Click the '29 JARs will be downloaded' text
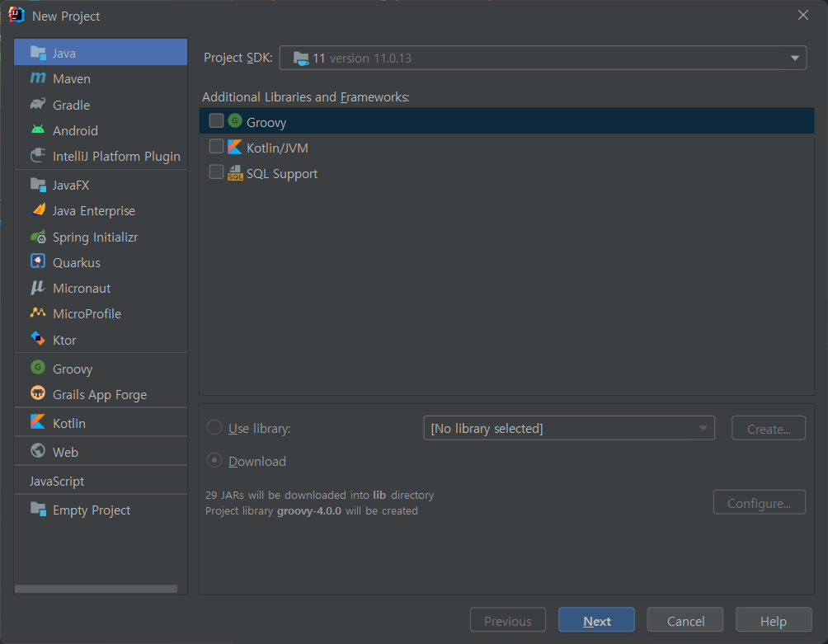 pyautogui.click(x=319, y=495)
